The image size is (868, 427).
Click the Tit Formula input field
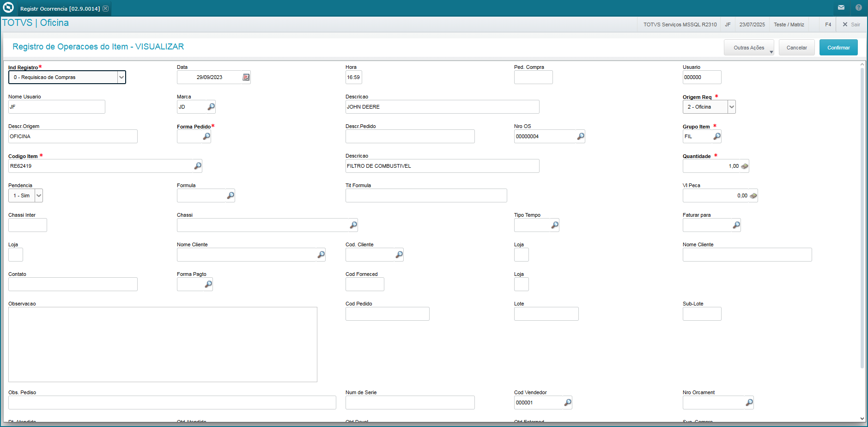click(x=426, y=195)
